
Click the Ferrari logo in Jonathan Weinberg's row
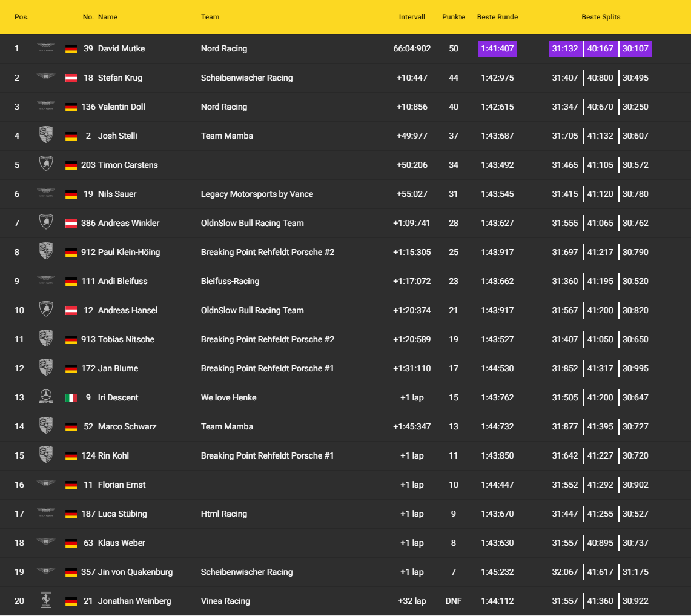[45, 601]
